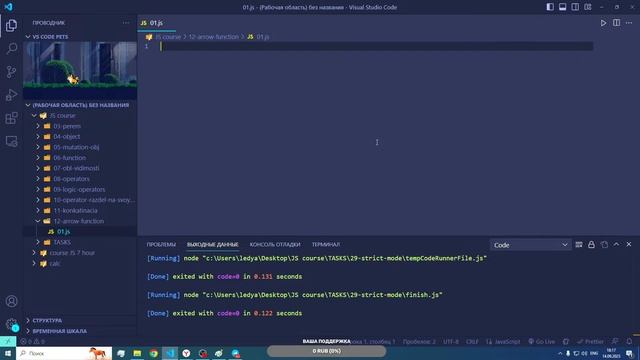Change encoding UTF-8 in status bar

click(x=451, y=342)
